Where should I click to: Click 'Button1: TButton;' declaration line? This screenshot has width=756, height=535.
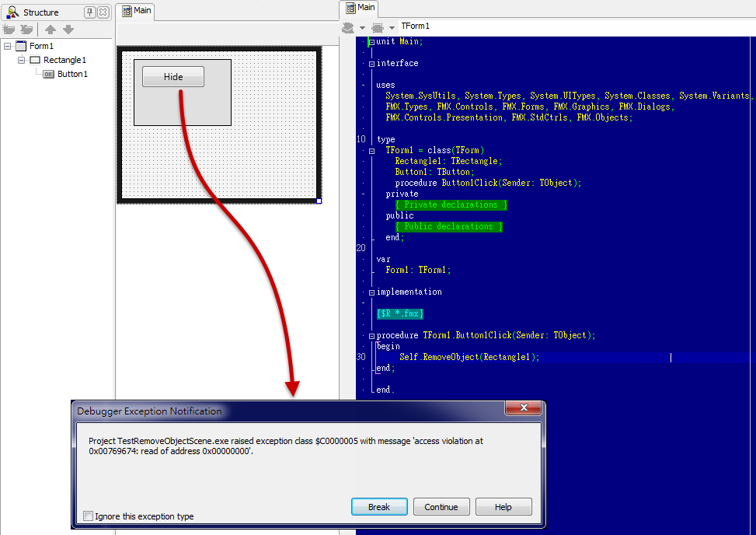(x=434, y=172)
